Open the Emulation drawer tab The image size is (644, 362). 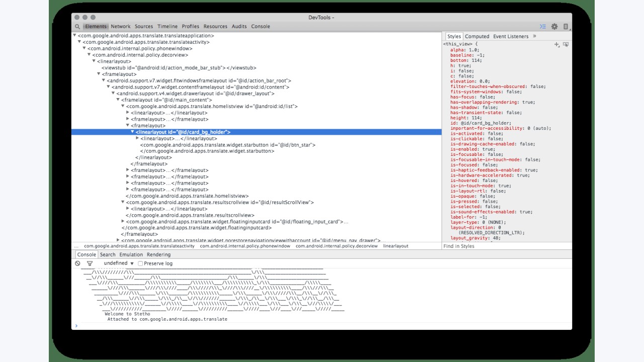click(x=131, y=255)
